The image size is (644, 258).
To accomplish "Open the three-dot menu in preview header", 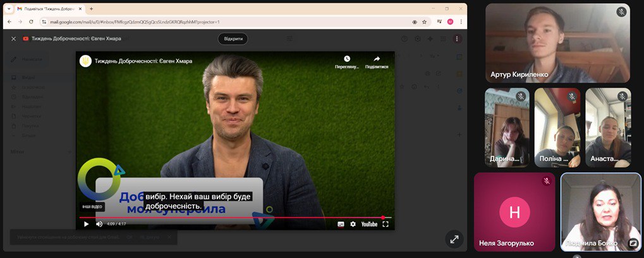I will [x=457, y=38].
